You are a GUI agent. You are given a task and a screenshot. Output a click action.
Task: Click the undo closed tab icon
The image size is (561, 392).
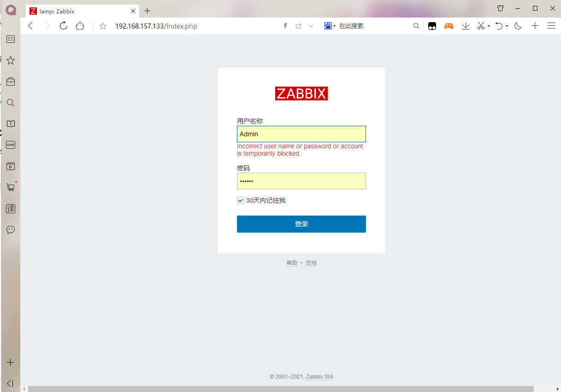click(499, 26)
